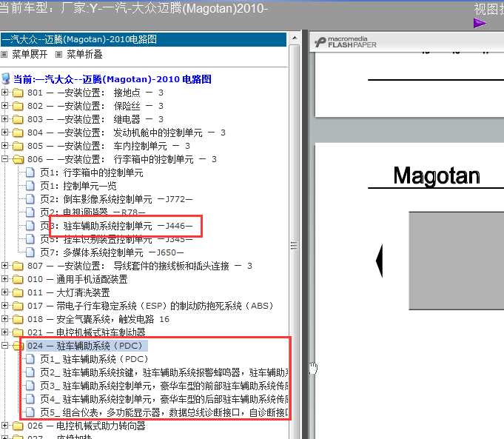
Task: Expand the 010 通用手机适配装置 node
Action: [4, 279]
